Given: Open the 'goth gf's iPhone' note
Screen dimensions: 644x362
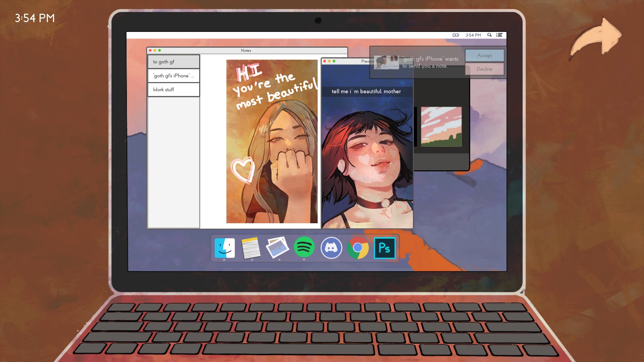Looking at the screenshot, I should [x=174, y=76].
